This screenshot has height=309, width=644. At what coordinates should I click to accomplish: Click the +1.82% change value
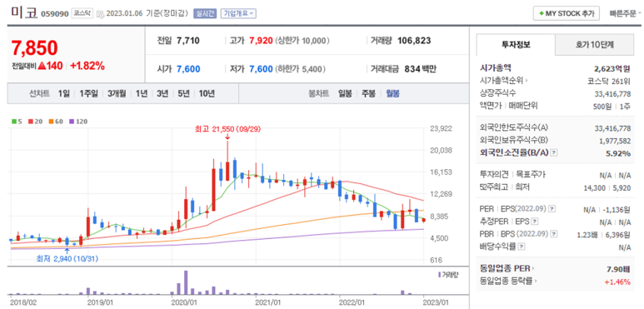(87, 66)
